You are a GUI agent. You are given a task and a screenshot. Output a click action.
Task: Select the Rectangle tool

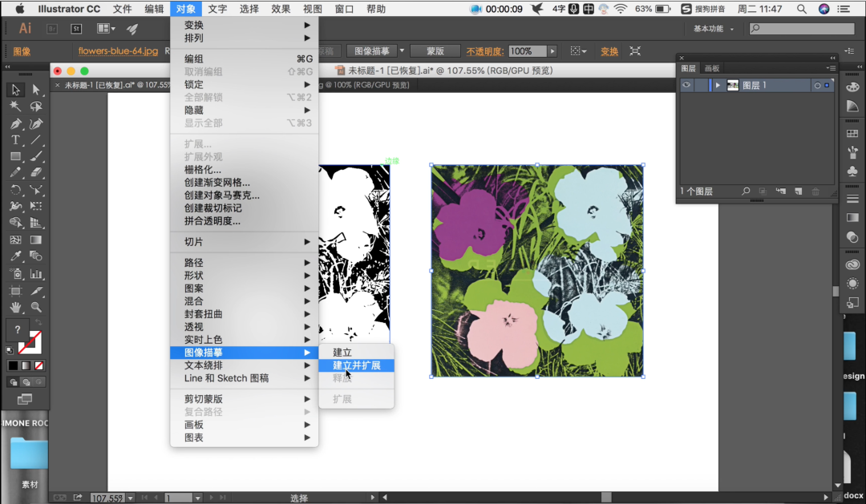click(15, 156)
